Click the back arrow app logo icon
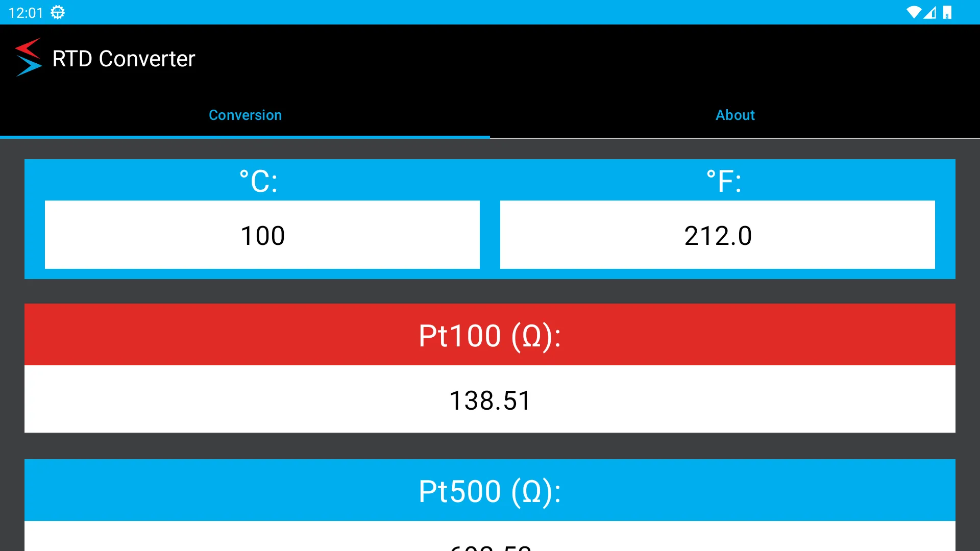This screenshot has width=980, height=551. (27, 59)
